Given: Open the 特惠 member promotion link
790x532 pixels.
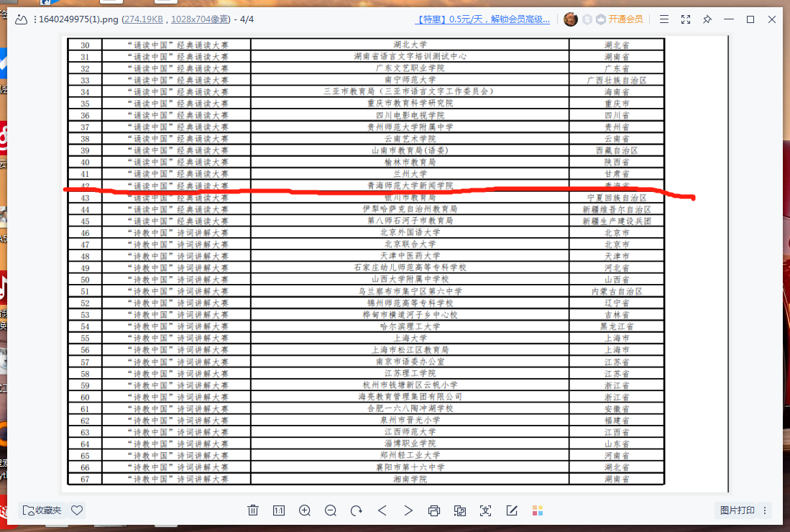Looking at the screenshot, I should 484,19.
